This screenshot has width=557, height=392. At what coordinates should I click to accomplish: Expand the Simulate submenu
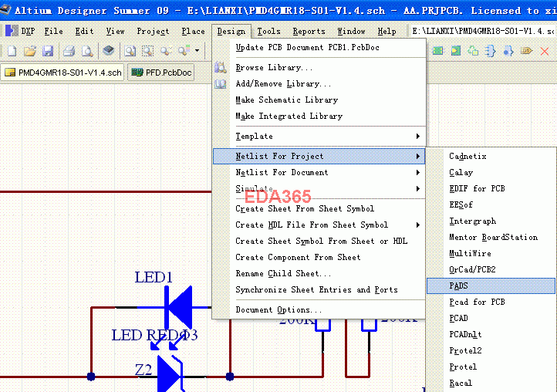click(319, 189)
